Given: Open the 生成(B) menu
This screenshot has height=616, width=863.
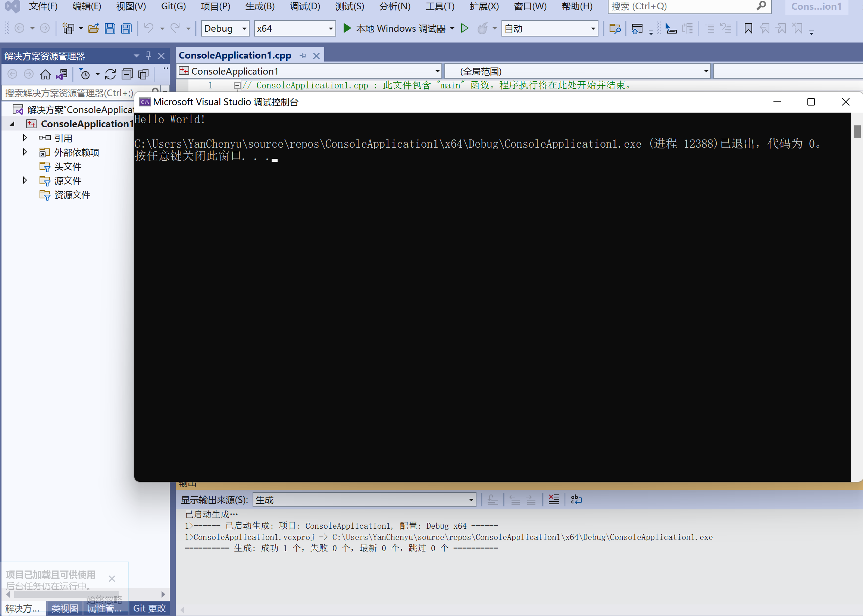Looking at the screenshot, I should click(260, 6).
